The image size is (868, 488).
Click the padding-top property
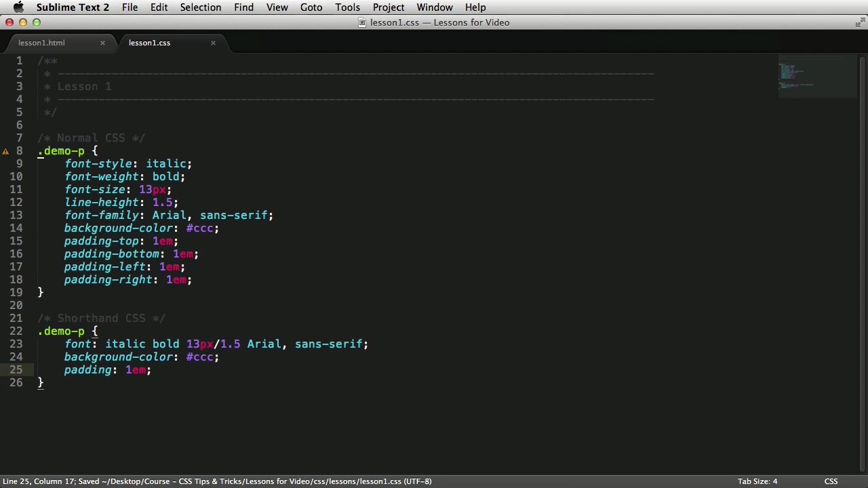pos(102,241)
